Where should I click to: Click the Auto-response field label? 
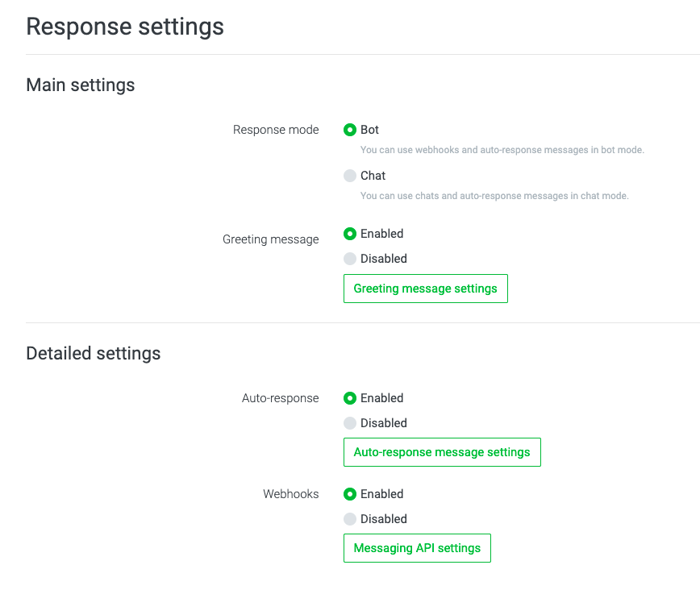(281, 398)
